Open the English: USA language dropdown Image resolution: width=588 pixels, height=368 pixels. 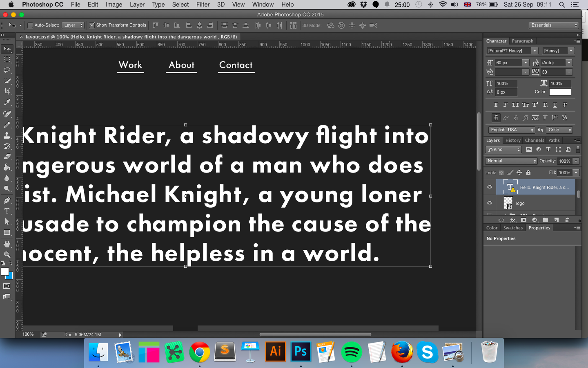coord(512,130)
